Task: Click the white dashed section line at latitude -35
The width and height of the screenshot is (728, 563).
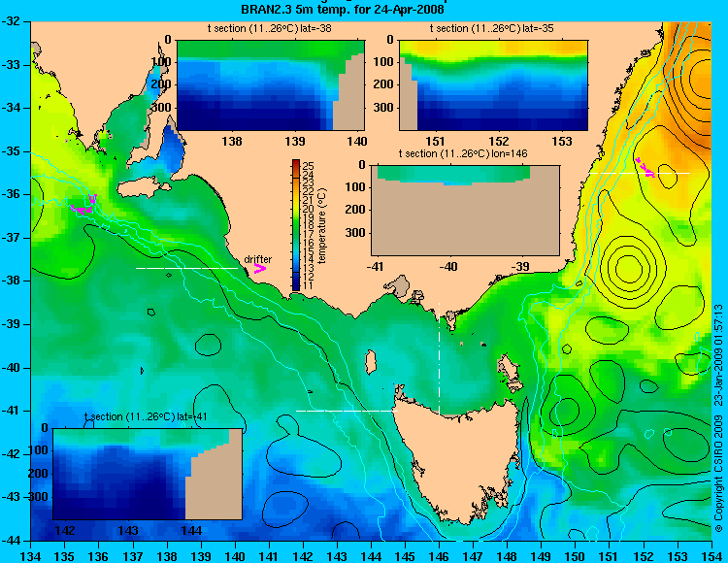Action: [x=640, y=173]
